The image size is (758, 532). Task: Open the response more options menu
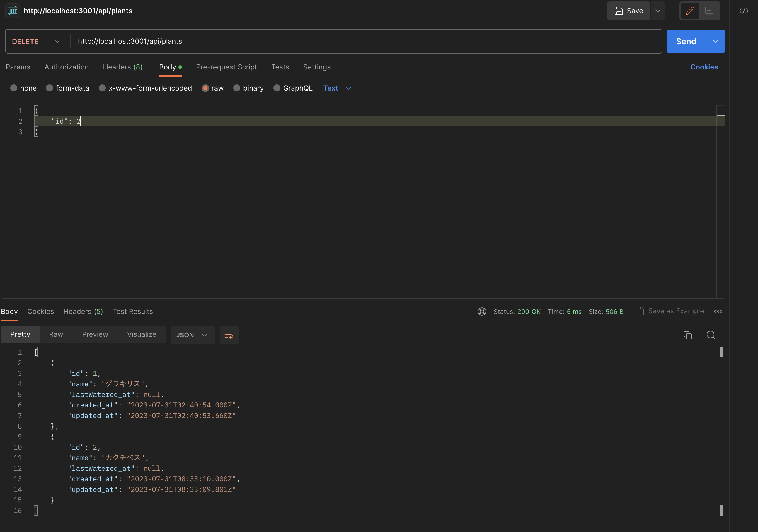point(718,311)
